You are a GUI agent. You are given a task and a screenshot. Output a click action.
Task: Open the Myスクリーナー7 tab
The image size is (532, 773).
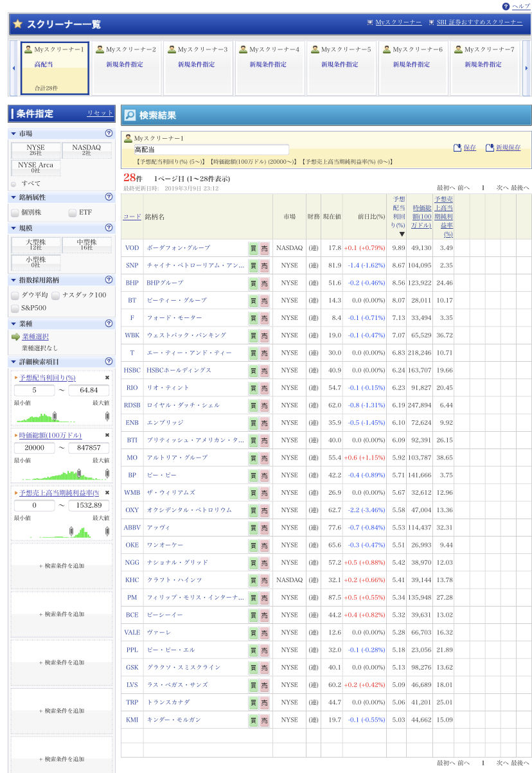(x=484, y=68)
